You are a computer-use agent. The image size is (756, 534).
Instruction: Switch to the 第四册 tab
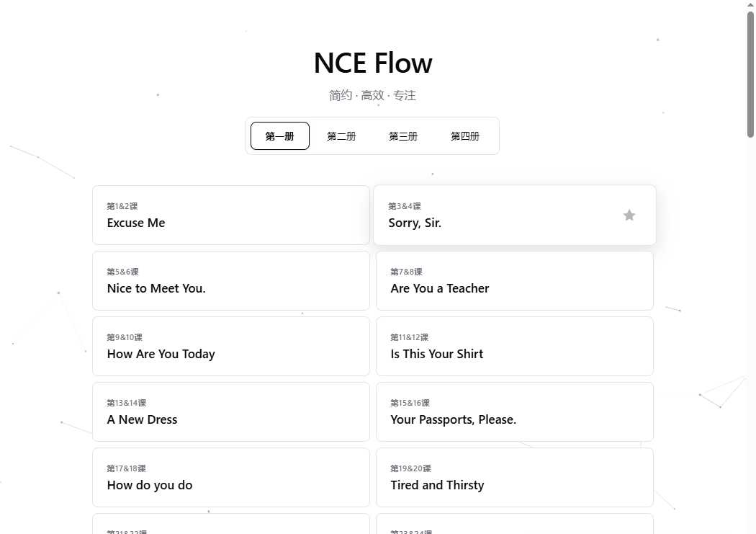tap(465, 135)
